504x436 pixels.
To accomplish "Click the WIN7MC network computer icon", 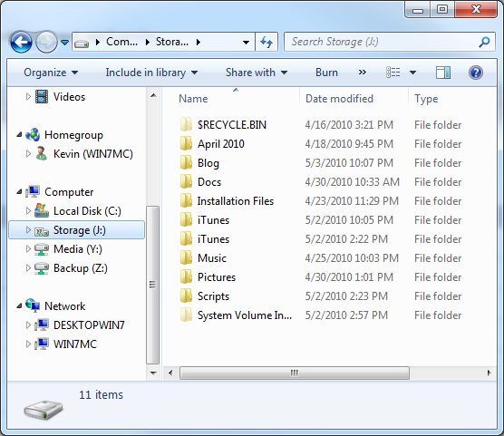I will click(x=42, y=344).
